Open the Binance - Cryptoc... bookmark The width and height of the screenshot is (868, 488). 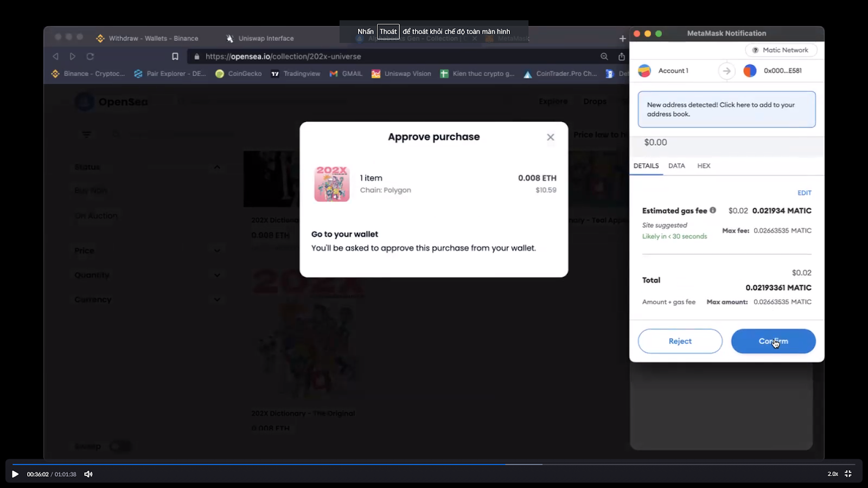point(88,74)
